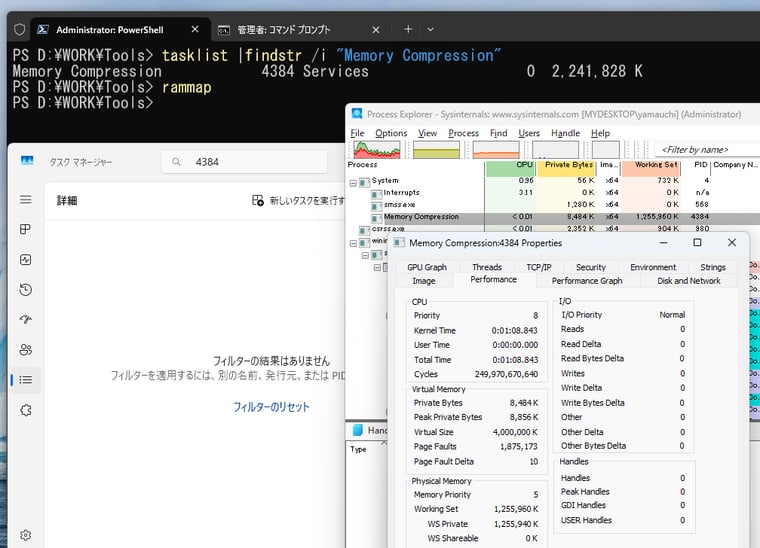Open Process menu in Process Explorer
Screen dimensions: 760x548
[x=463, y=133]
